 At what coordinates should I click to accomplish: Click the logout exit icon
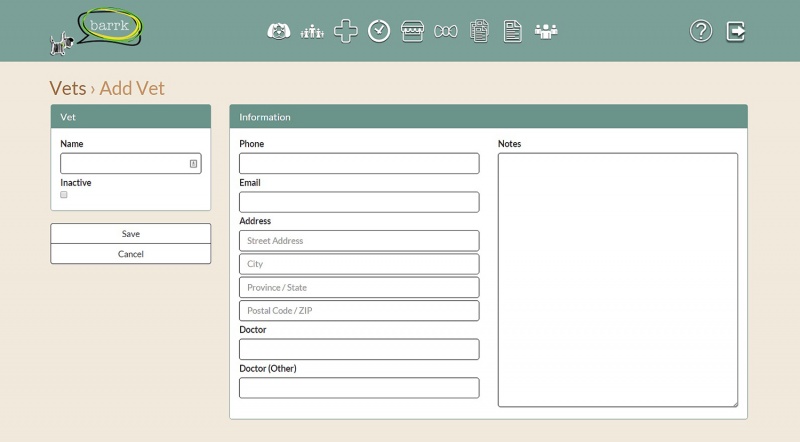point(736,31)
